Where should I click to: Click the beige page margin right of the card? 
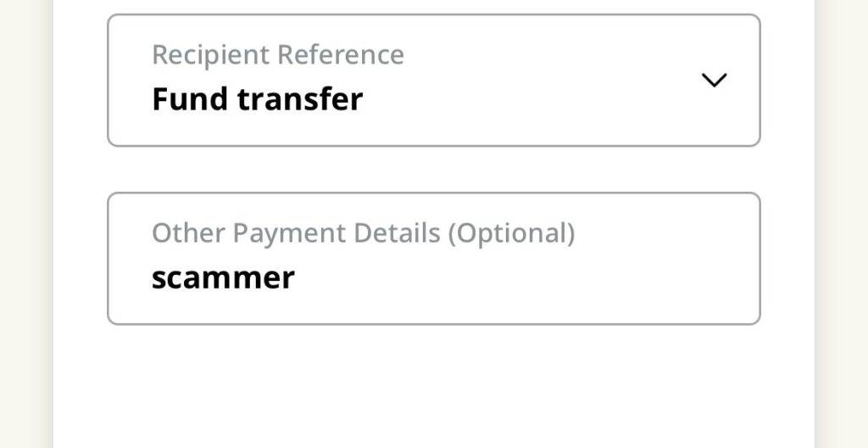842,224
